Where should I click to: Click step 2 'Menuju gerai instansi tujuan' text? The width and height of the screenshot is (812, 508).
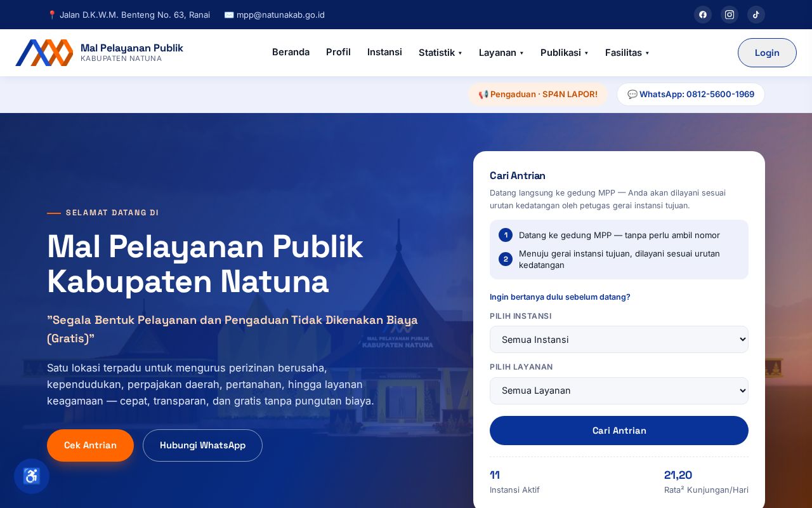[619, 259]
